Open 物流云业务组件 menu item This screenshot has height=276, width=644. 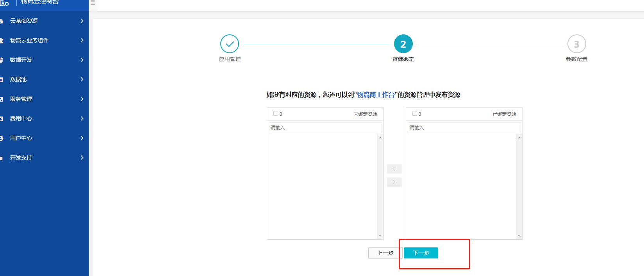tap(45, 40)
